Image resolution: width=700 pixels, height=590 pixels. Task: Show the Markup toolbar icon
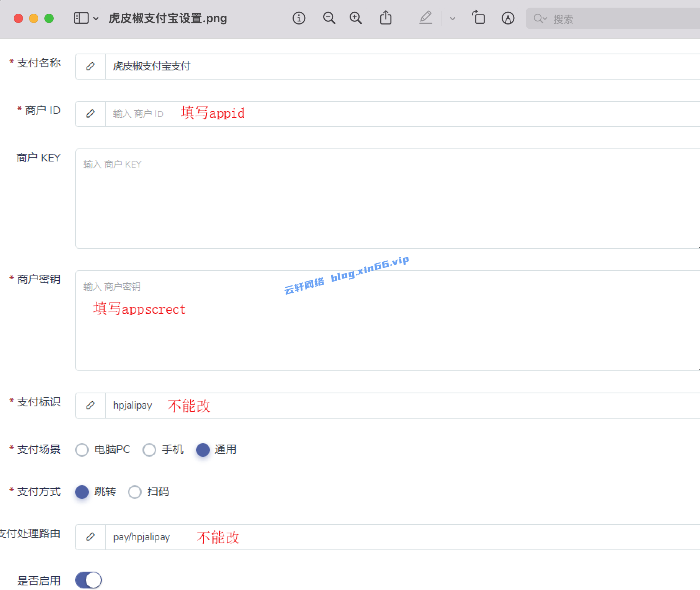(x=508, y=18)
